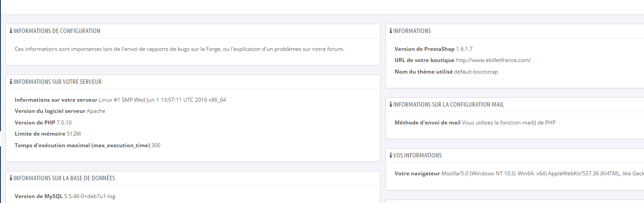Image resolution: width=644 pixels, height=203 pixels.
Task: Click the Limite de mémoire label
Action: coord(40,134)
